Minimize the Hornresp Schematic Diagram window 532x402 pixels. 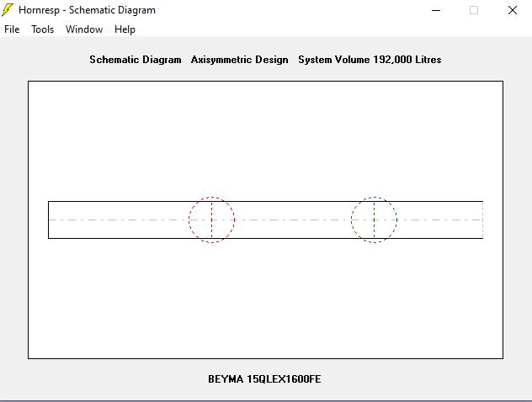[x=436, y=10]
